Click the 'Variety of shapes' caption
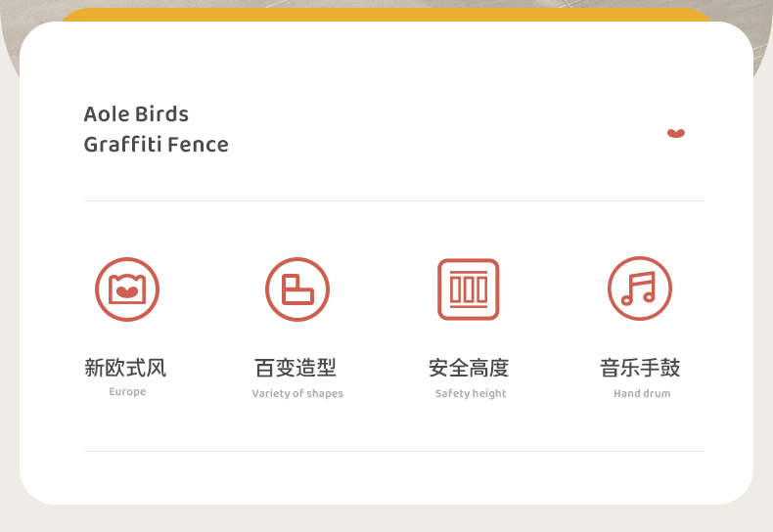 [297, 393]
